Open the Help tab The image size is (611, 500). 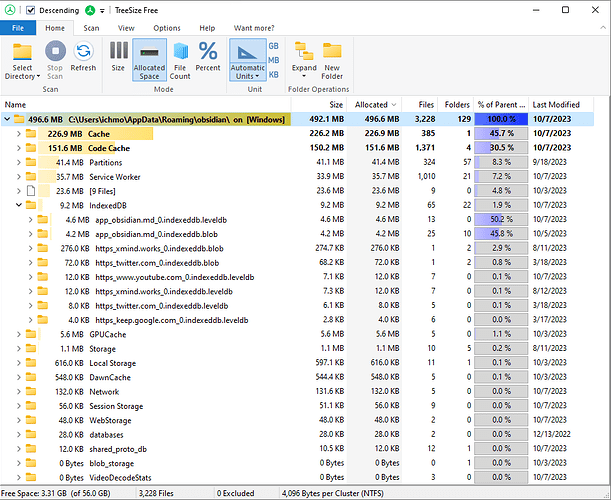pos(207,28)
